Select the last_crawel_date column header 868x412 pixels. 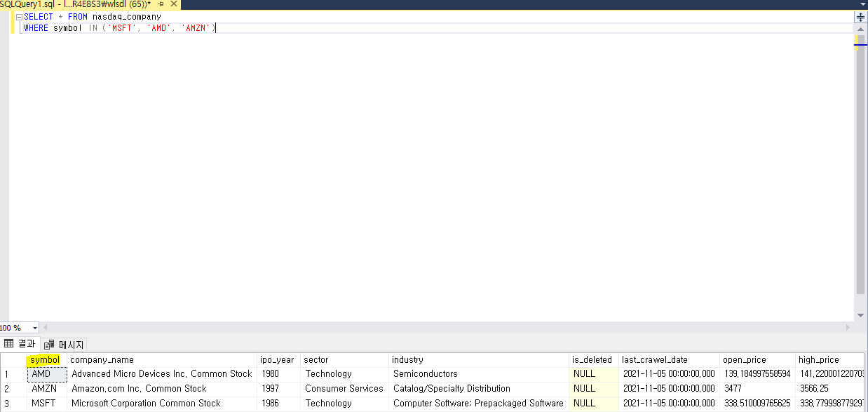pos(669,359)
